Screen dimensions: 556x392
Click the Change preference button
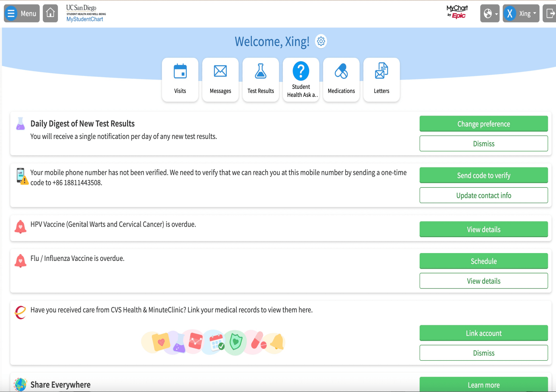pos(483,124)
